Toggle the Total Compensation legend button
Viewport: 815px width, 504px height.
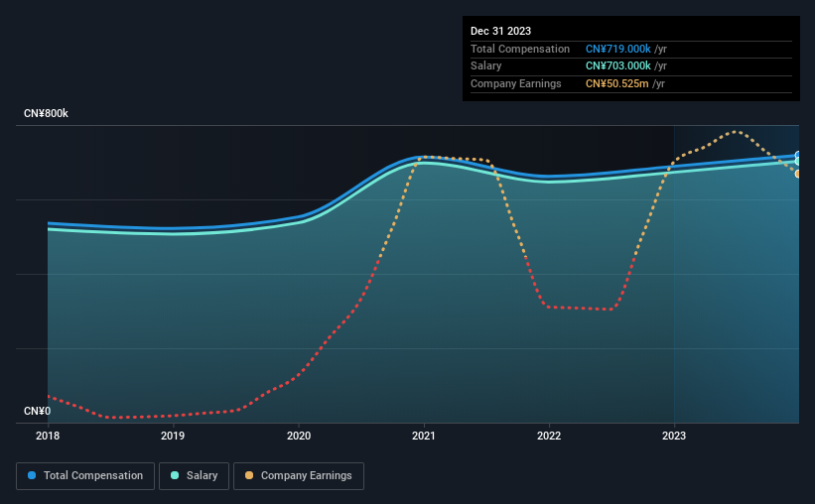[x=85, y=475]
